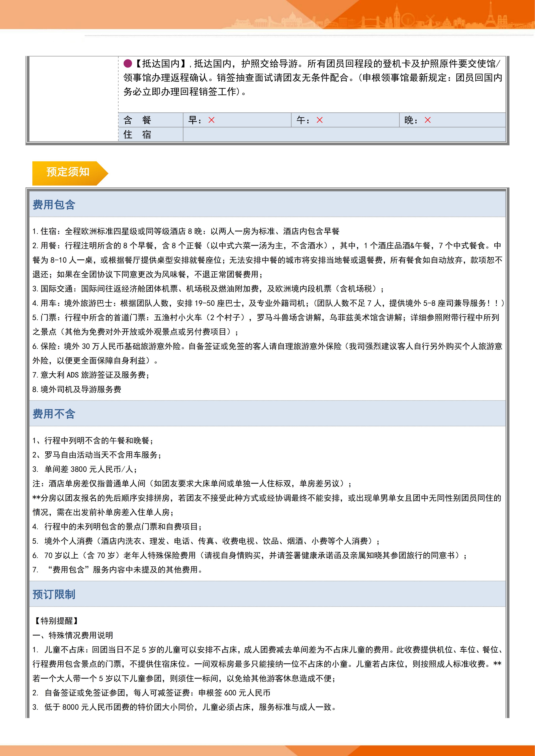Image resolution: width=535 pixels, height=756 pixels.
Task: Click the 住宿 row label
Action: point(137,134)
